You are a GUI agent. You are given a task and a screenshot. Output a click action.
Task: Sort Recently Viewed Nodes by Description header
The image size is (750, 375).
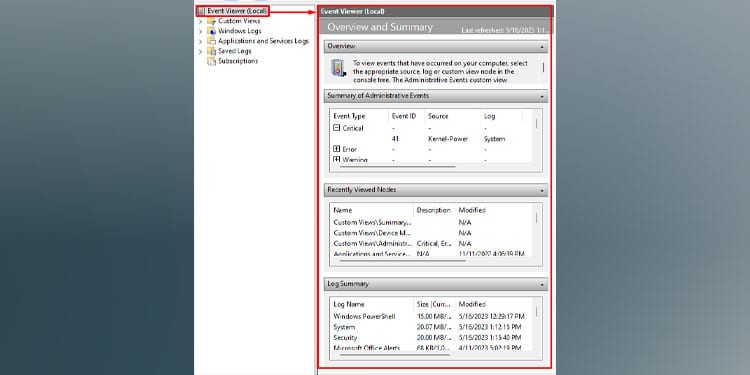434,210
